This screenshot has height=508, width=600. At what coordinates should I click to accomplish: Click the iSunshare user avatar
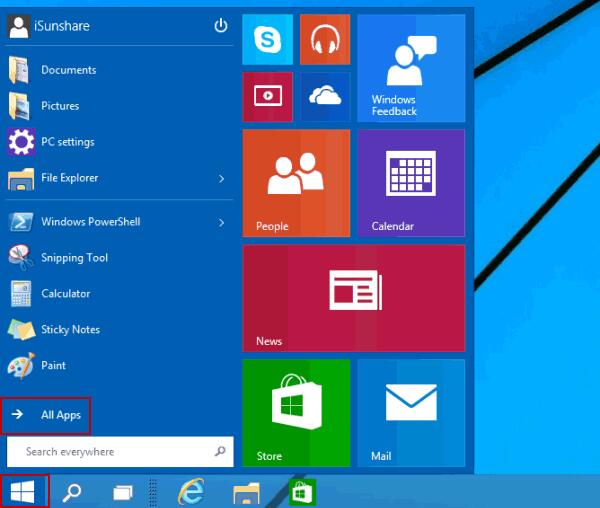click(x=18, y=26)
